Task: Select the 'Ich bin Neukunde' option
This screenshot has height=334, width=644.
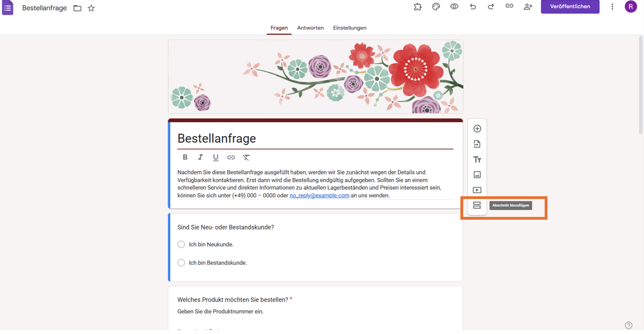Action: click(181, 244)
